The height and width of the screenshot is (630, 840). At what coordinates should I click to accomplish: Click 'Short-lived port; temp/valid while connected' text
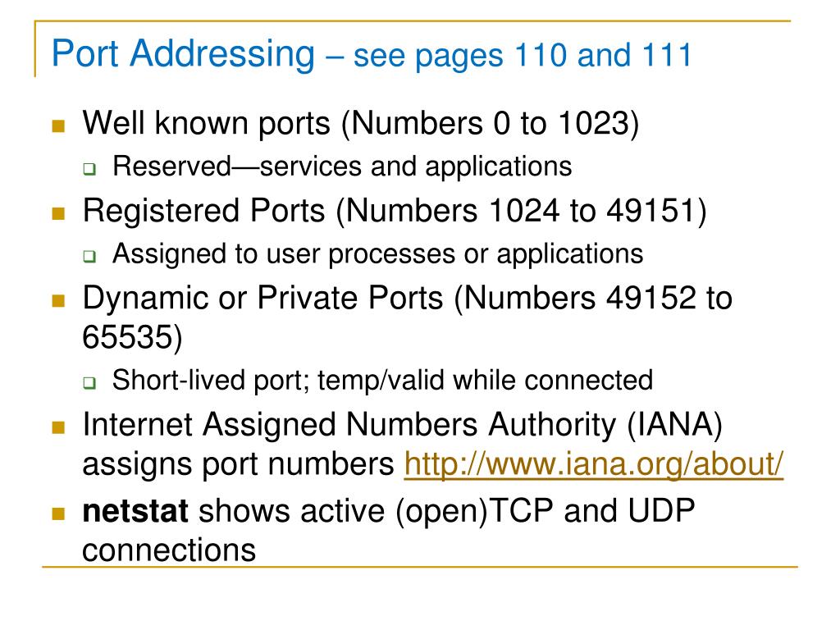coord(382,381)
